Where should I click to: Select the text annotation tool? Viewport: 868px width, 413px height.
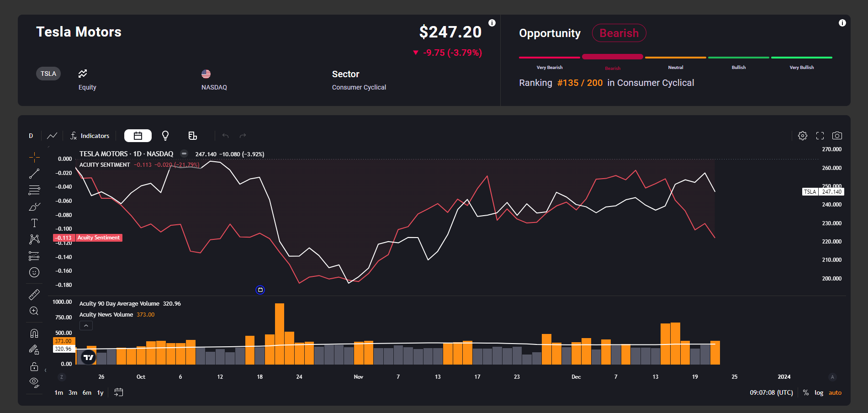point(34,223)
